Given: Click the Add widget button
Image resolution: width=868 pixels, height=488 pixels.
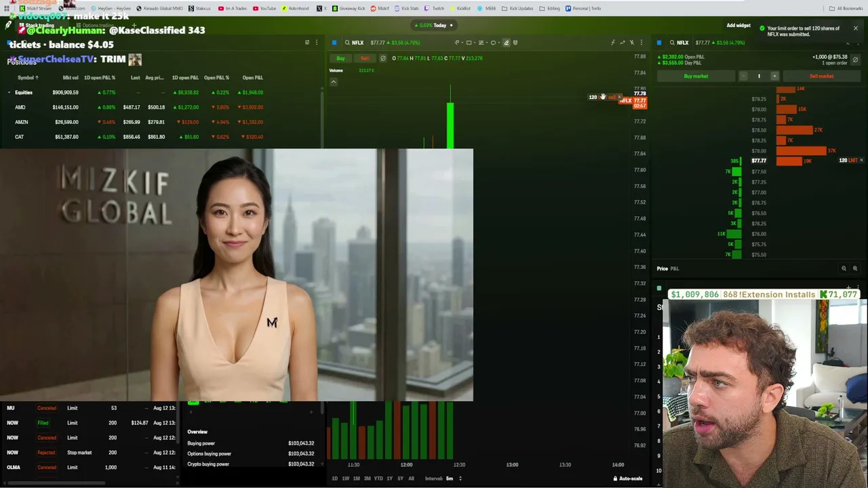Looking at the screenshot, I should point(738,26).
